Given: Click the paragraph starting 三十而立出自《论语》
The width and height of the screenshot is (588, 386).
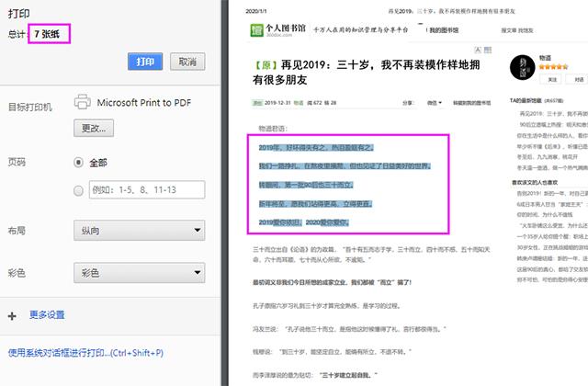Looking at the screenshot, I should (371, 255).
